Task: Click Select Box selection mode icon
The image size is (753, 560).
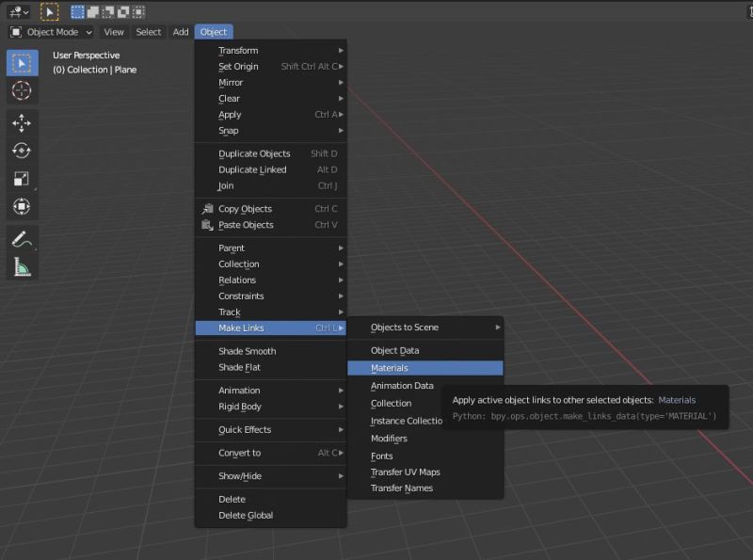Action: (x=77, y=11)
